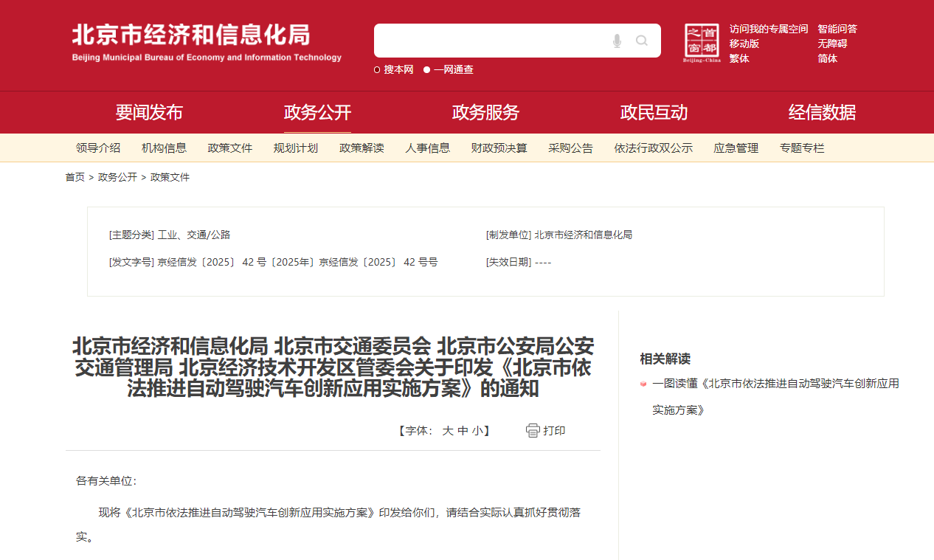
Task: Set font size to 中
Action: click(463, 431)
